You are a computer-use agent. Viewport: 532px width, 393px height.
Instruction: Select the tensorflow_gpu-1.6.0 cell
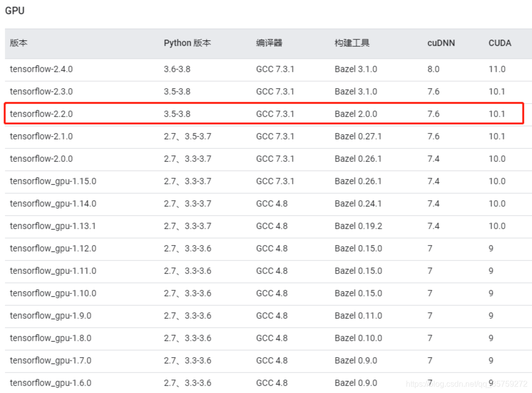coord(50,383)
